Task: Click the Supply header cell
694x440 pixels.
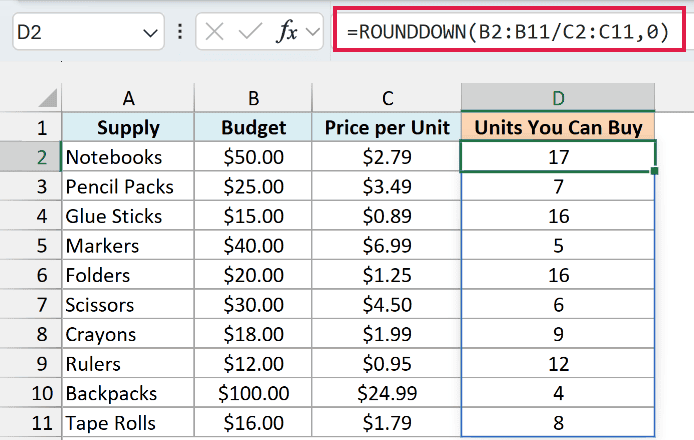Action: (128, 127)
